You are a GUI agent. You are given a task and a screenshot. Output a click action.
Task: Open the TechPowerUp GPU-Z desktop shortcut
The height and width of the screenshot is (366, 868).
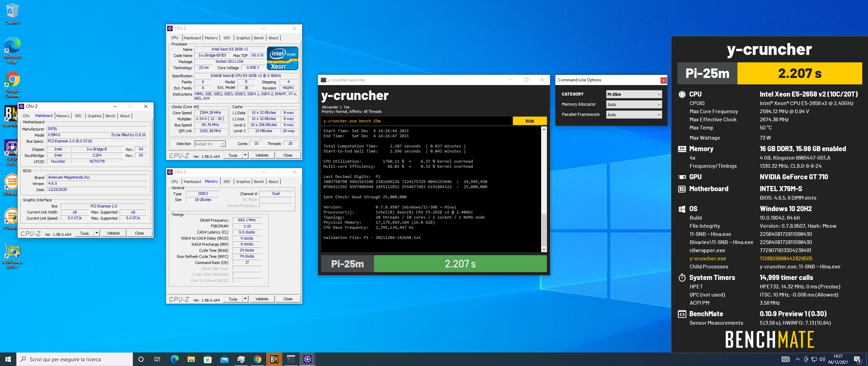click(x=13, y=256)
